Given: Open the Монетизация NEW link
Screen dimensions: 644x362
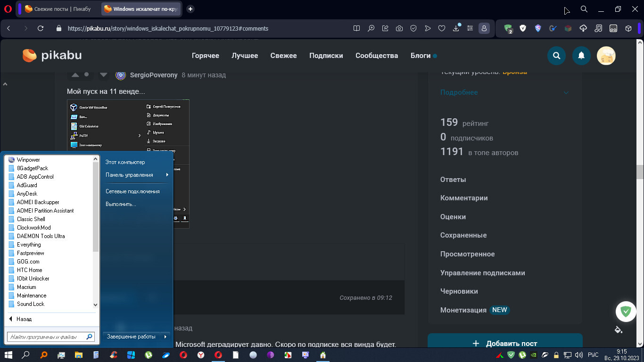Looking at the screenshot, I should point(475,310).
